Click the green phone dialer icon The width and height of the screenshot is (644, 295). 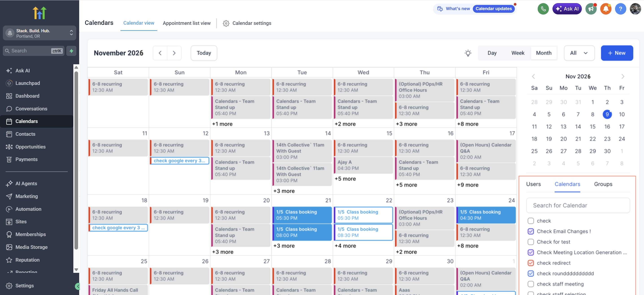(543, 9)
